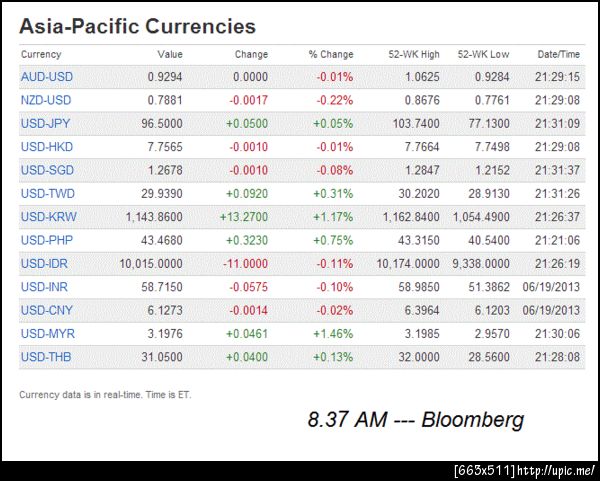This screenshot has width=600, height=481.
Task: Select the USD-PHP currency link
Action: 46,240
